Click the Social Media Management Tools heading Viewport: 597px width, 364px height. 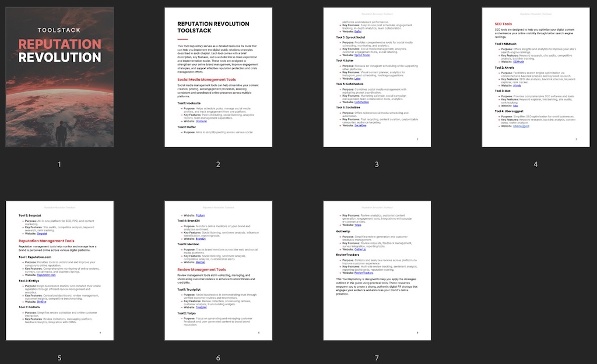(x=206, y=79)
